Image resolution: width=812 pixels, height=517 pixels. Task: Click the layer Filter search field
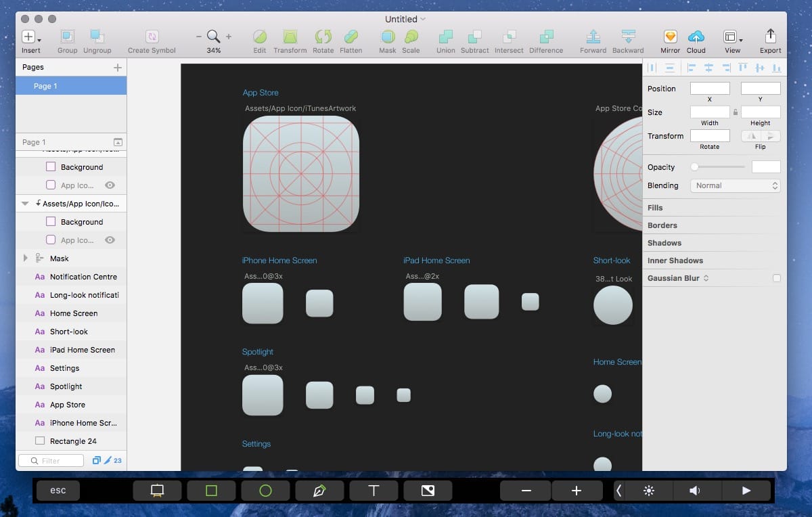51,461
